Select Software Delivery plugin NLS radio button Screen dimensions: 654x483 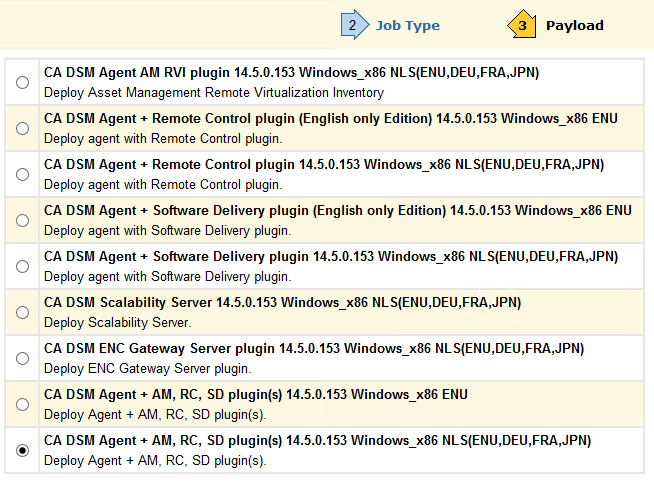[x=23, y=267]
